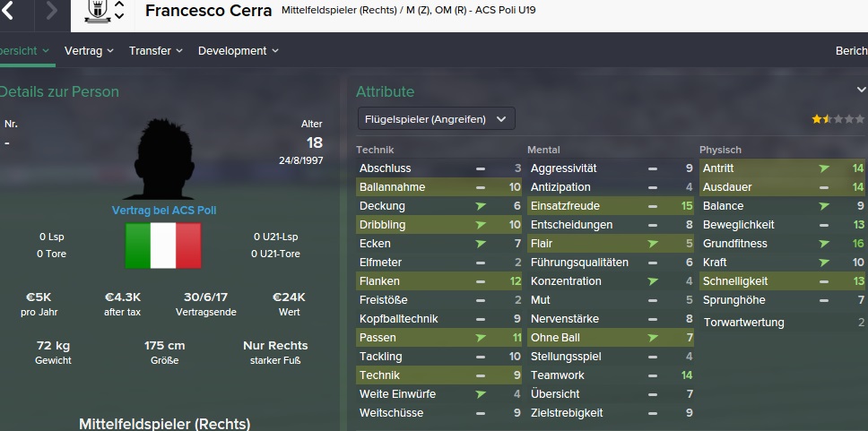868x431 pixels.
Task: Click the forward navigation arrow
Action: tap(50, 12)
